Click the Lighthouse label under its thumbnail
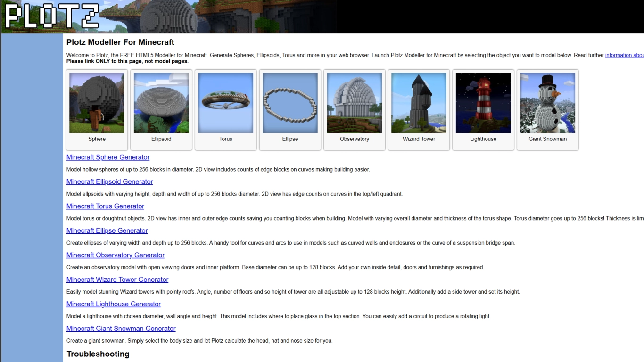Viewport: 644px width, 362px height. [x=483, y=139]
